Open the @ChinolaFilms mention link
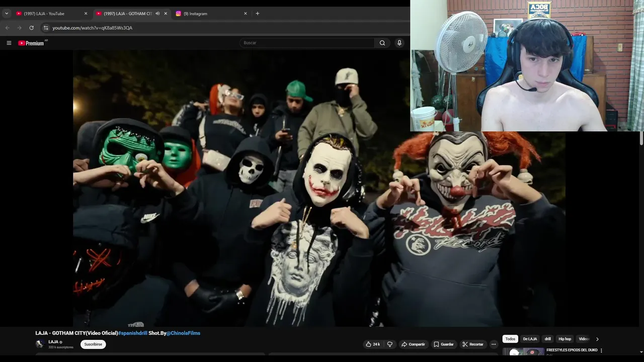The image size is (644, 362). coord(183,333)
